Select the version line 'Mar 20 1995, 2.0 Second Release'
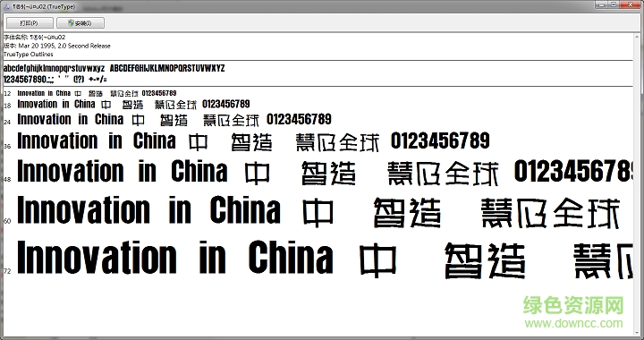Image resolution: width=644 pixels, height=340 pixels. [x=57, y=46]
